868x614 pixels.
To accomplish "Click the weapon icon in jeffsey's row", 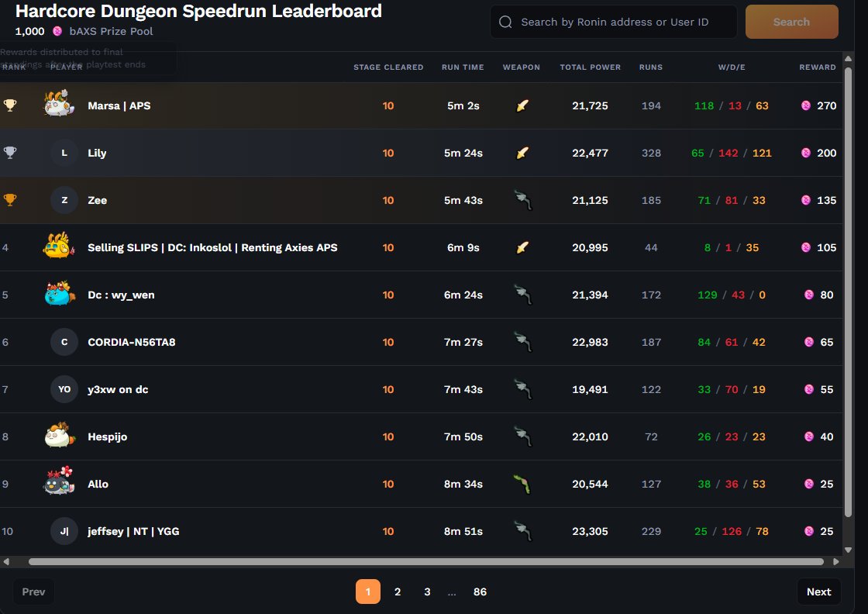I will [x=523, y=532].
